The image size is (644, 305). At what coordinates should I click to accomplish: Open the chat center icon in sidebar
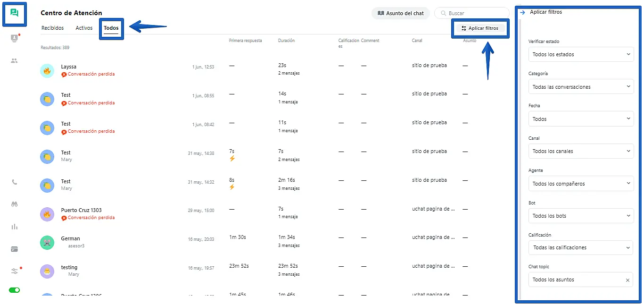coord(14,13)
